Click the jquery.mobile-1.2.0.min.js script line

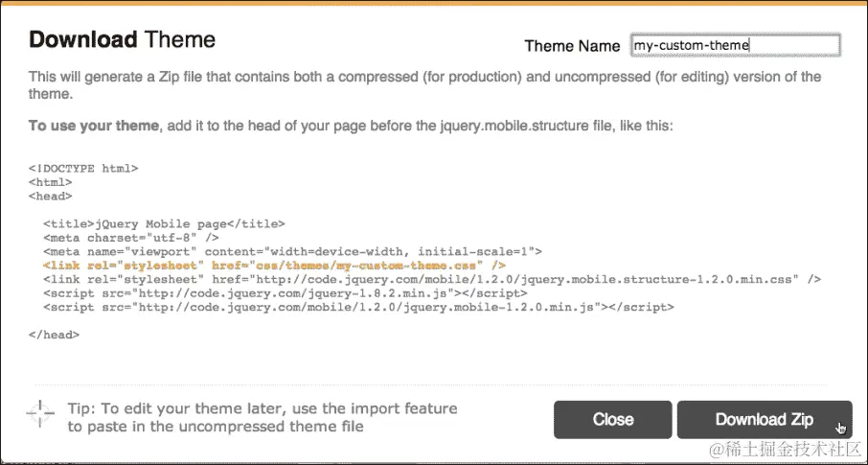(358, 307)
